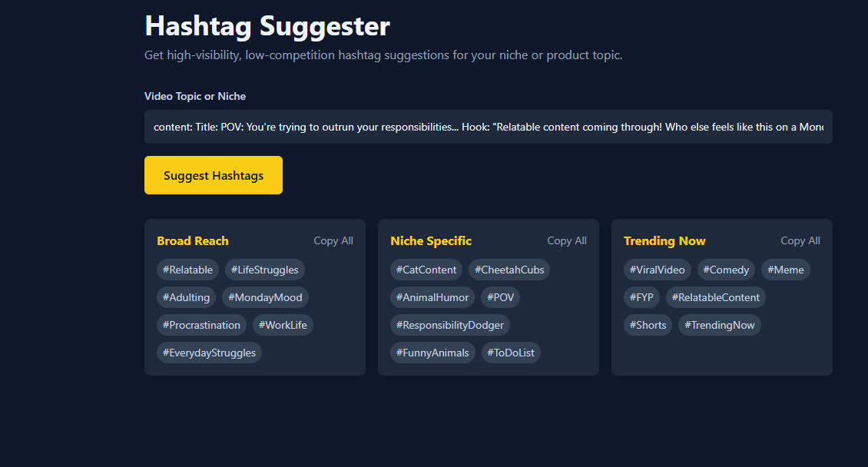
Task: Choose the #FunnyAnimals hashtag
Action: click(432, 353)
